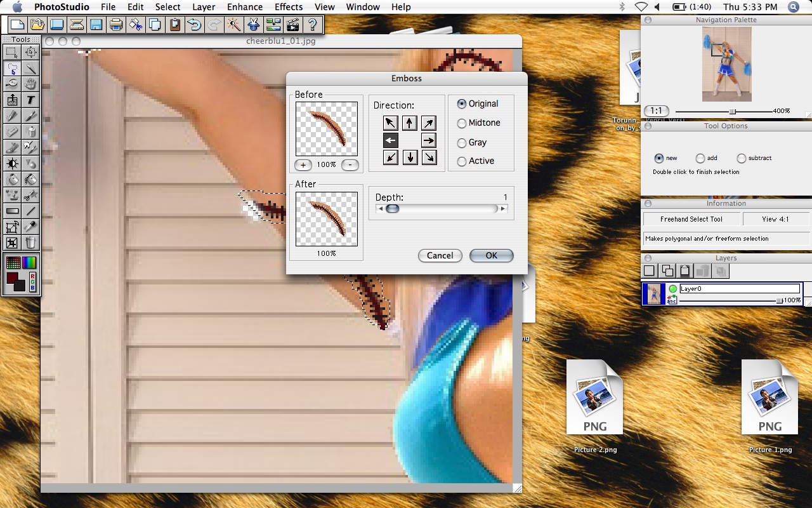Choose the left Direction arrow in Emboss

pos(391,140)
